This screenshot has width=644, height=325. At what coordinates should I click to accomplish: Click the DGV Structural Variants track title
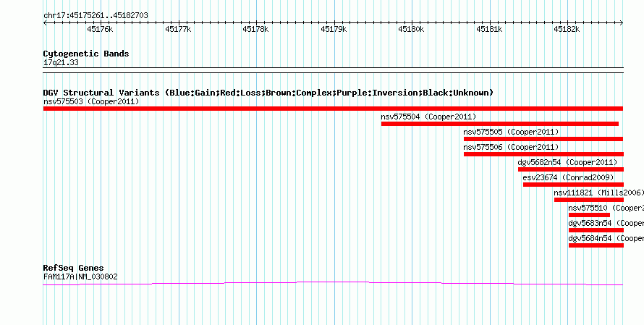tap(268, 93)
